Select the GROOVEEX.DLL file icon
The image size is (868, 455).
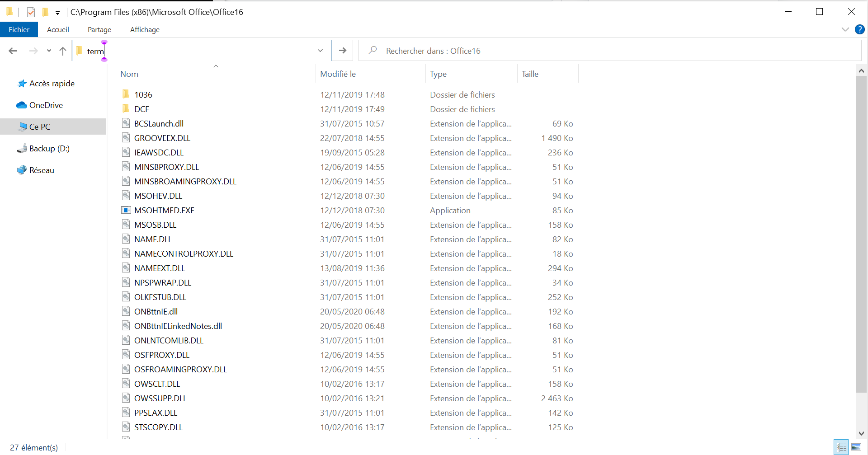[x=126, y=138]
